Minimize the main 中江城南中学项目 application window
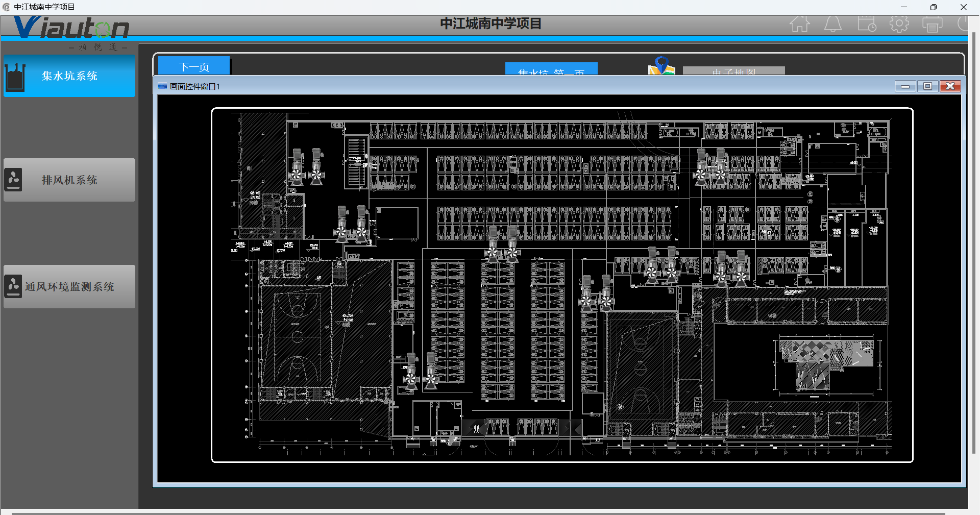The height and width of the screenshot is (515, 980). [904, 7]
